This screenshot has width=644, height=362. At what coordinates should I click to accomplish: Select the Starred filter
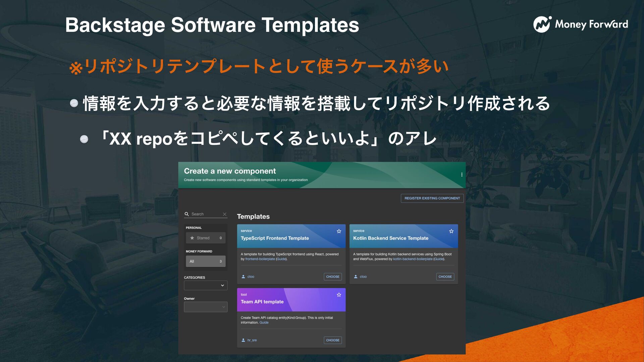[x=206, y=238]
